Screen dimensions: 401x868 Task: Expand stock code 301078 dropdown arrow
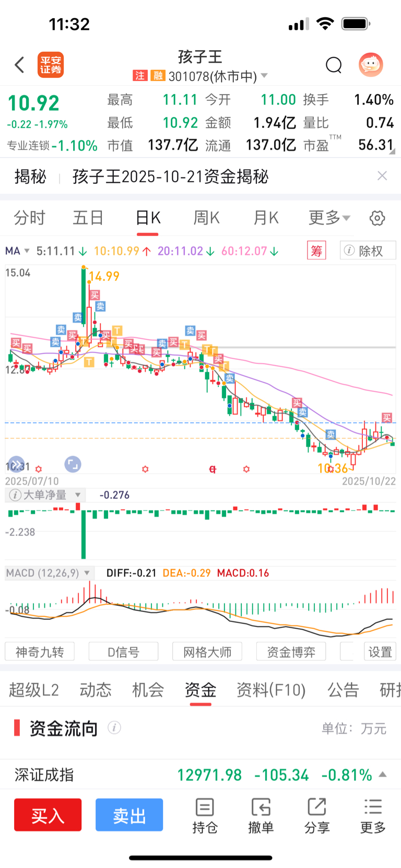tap(264, 76)
